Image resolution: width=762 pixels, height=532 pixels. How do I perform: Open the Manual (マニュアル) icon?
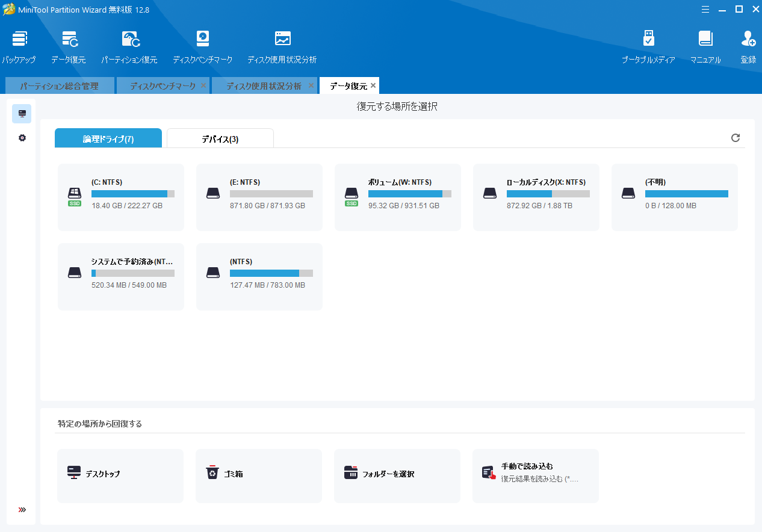coord(705,46)
